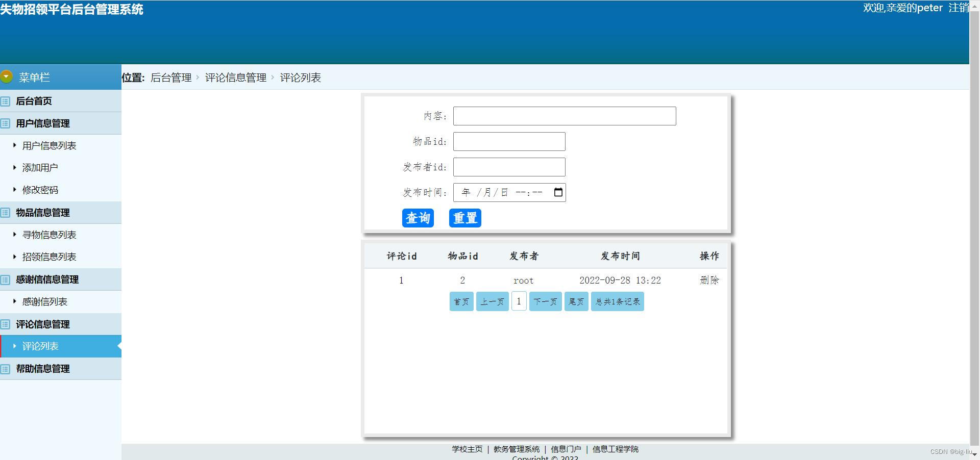Click 注销 to log out
Viewport: 980px width, 460px height.
click(x=959, y=8)
